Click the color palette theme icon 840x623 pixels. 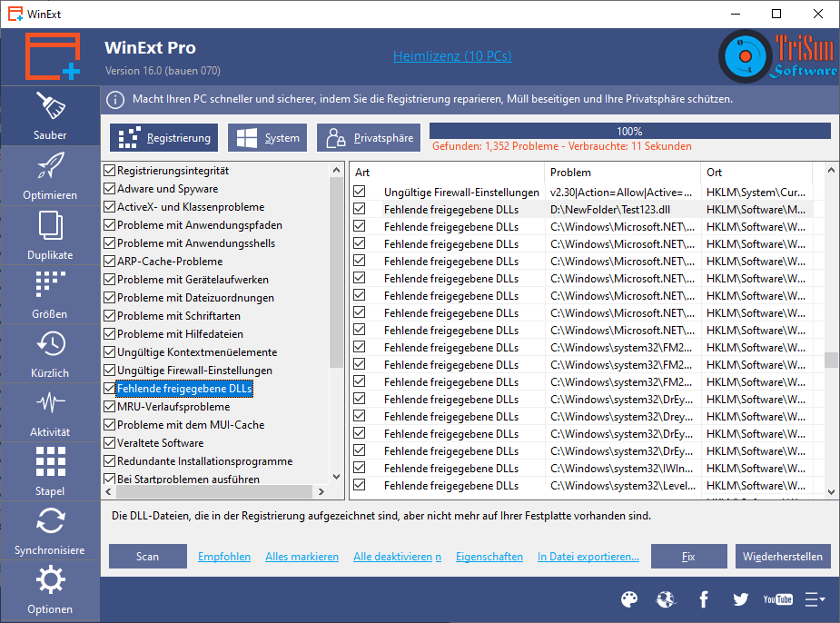point(629,598)
